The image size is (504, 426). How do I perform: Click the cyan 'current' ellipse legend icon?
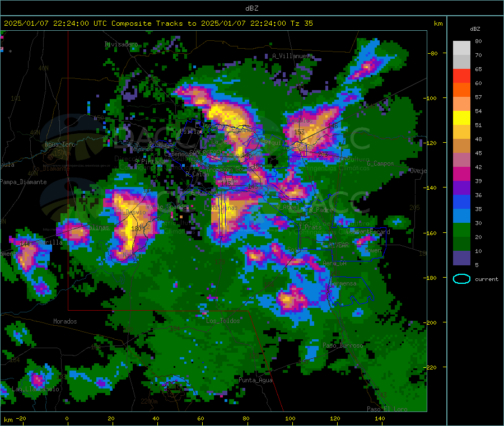pyautogui.click(x=461, y=279)
